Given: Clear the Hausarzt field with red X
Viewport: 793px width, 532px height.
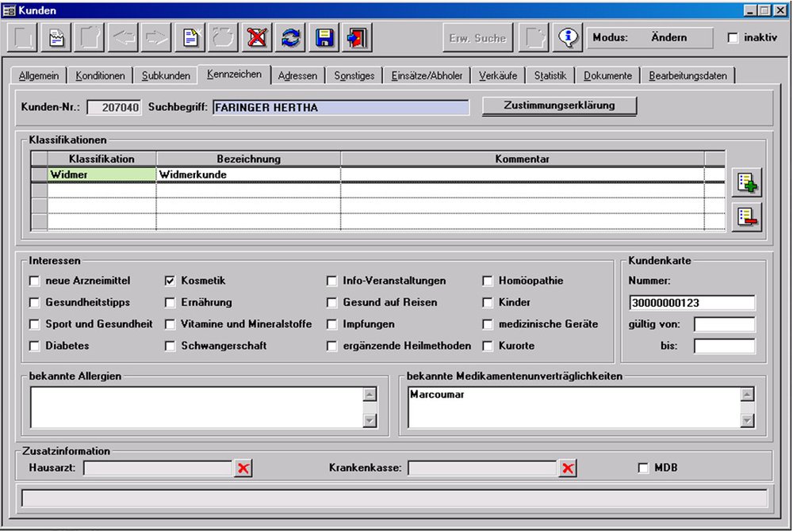Looking at the screenshot, I should point(243,469).
